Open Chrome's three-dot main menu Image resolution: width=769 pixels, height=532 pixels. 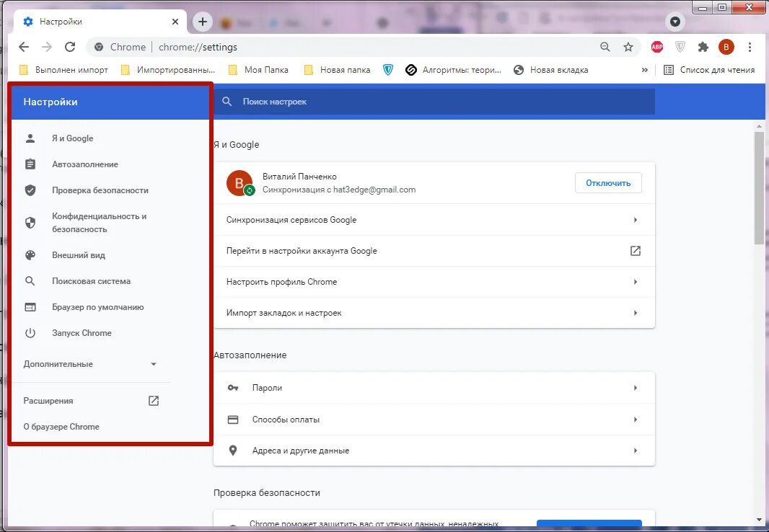[750, 47]
